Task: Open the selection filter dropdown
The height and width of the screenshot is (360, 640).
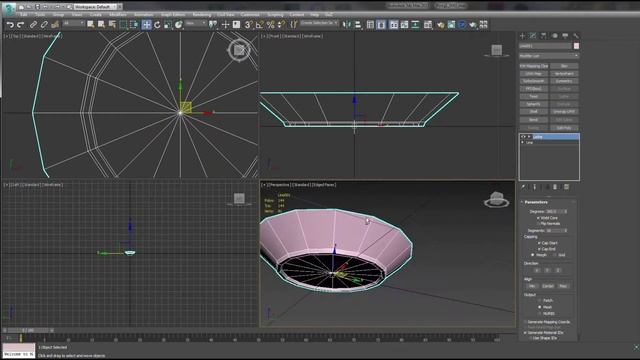Action: [x=73, y=24]
